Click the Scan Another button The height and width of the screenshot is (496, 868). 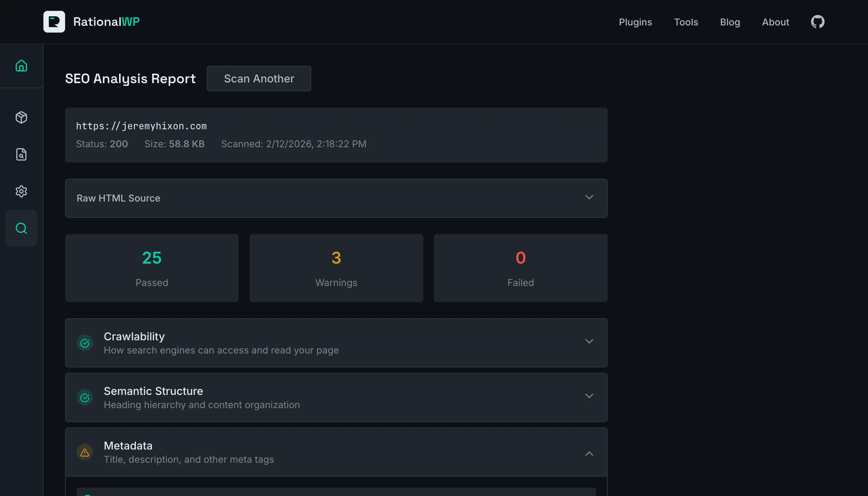(259, 78)
